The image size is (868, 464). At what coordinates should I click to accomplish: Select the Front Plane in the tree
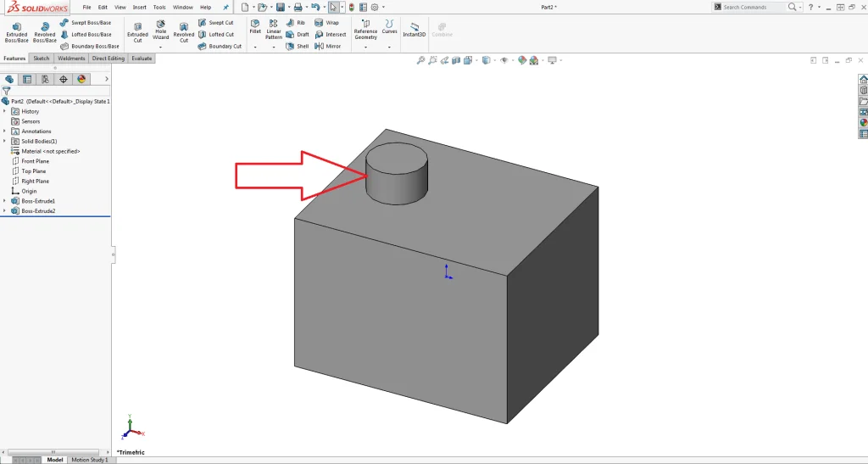click(x=35, y=161)
